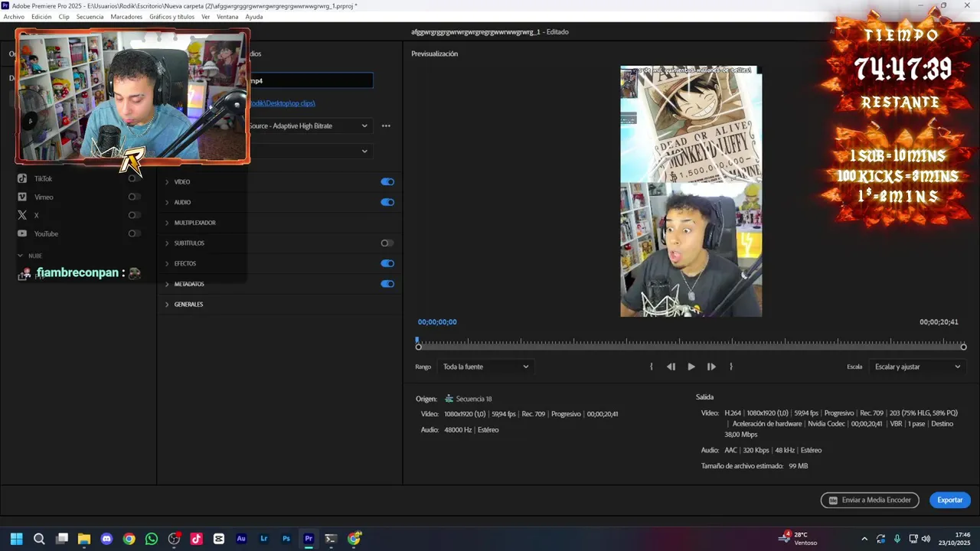Screen dimensions: 980x551
Task: Expand the SUBTITULOS settings section
Action: point(167,243)
